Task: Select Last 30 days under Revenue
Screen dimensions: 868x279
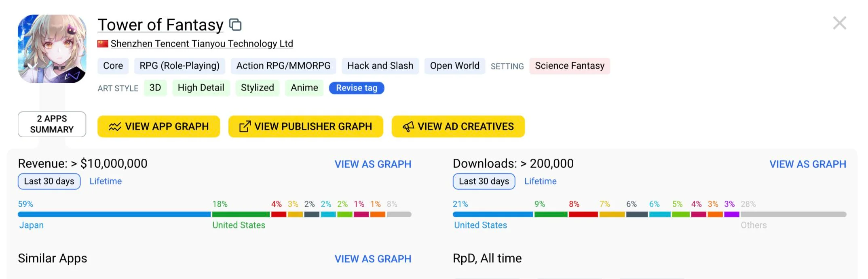Action: click(x=49, y=181)
